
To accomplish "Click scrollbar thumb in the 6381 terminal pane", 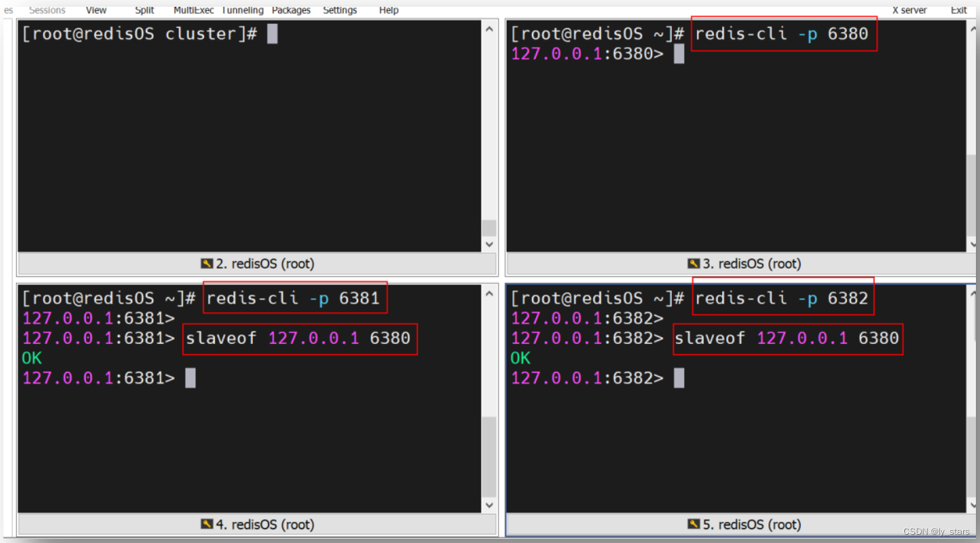I will (x=489, y=457).
